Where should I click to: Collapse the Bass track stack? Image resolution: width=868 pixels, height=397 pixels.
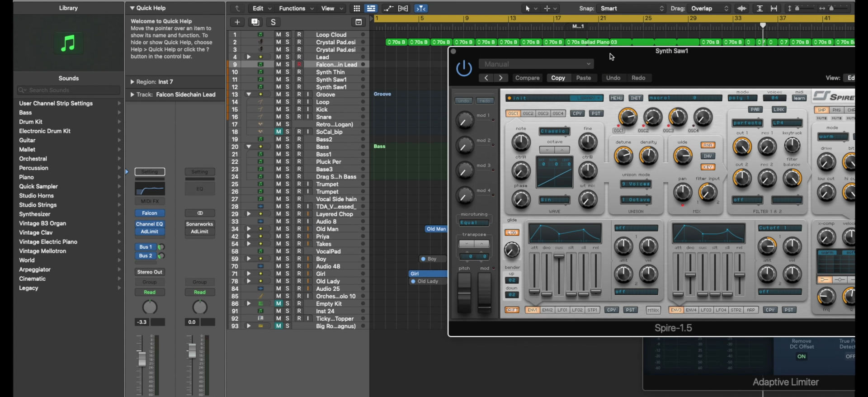click(249, 147)
